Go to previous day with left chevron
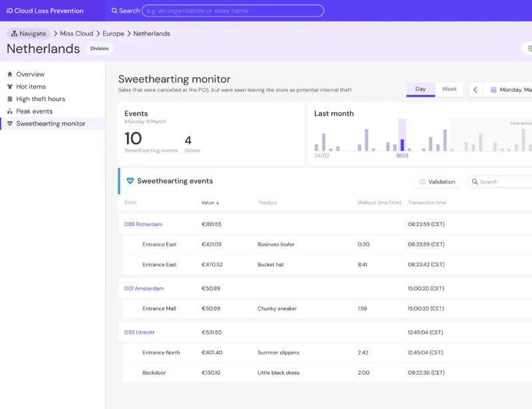The width and height of the screenshot is (532, 409). (x=475, y=90)
